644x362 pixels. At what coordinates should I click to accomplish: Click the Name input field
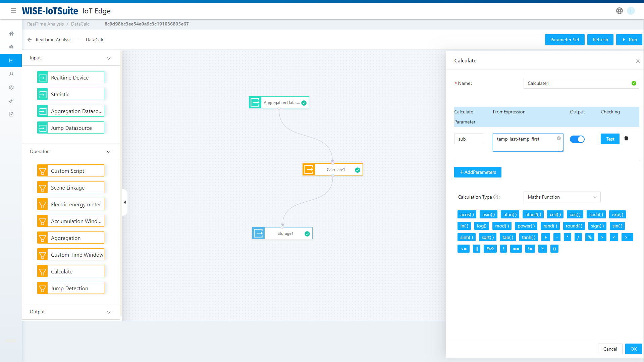(577, 83)
